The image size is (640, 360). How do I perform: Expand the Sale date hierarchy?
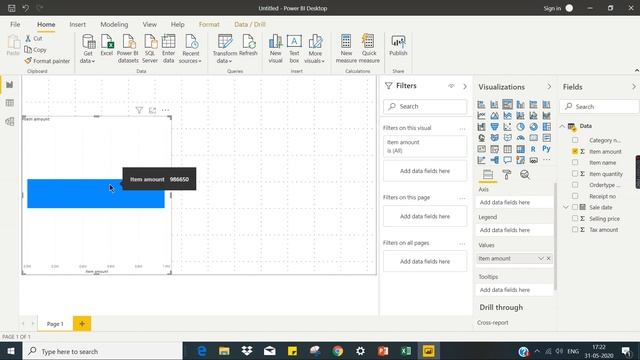566,207
